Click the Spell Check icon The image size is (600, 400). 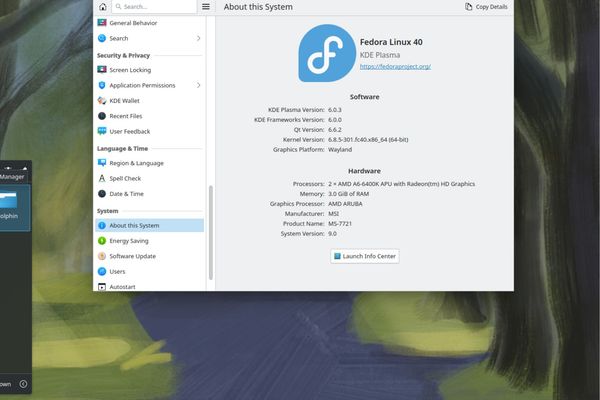click(x=102, y=178)
